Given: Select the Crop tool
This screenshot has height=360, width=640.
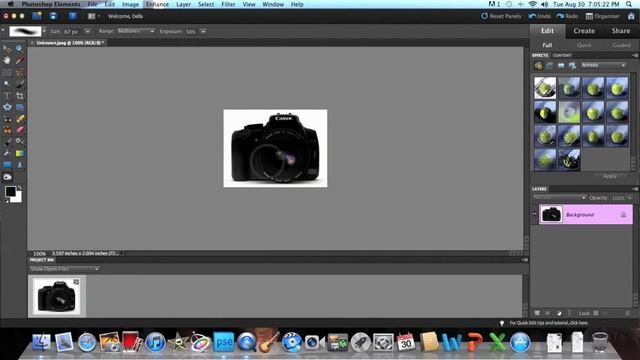Looking at the screenshot, I should click(x=19, y=96).
